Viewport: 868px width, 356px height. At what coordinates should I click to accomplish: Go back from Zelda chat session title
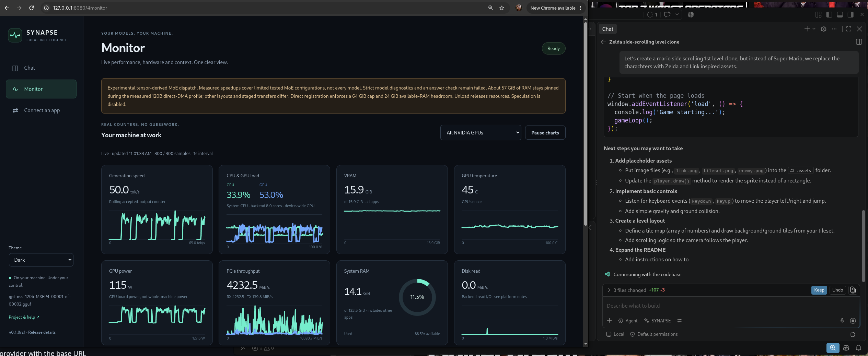(603, 42)
